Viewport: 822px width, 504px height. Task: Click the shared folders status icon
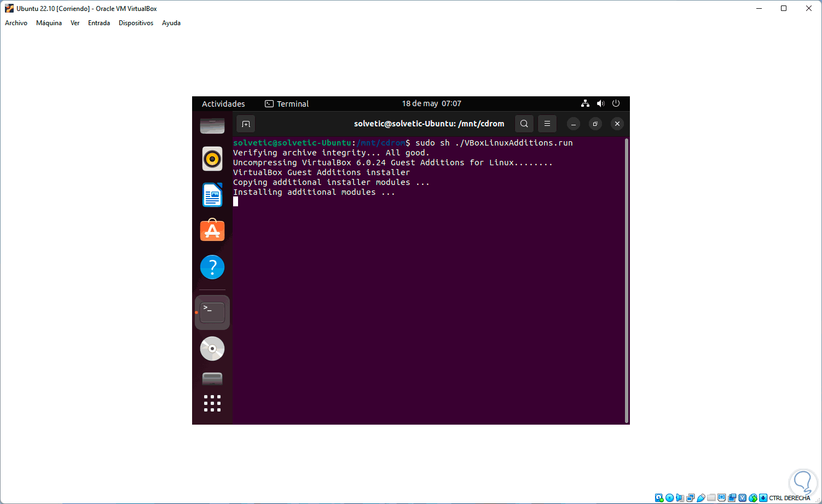tap(711, 498)
